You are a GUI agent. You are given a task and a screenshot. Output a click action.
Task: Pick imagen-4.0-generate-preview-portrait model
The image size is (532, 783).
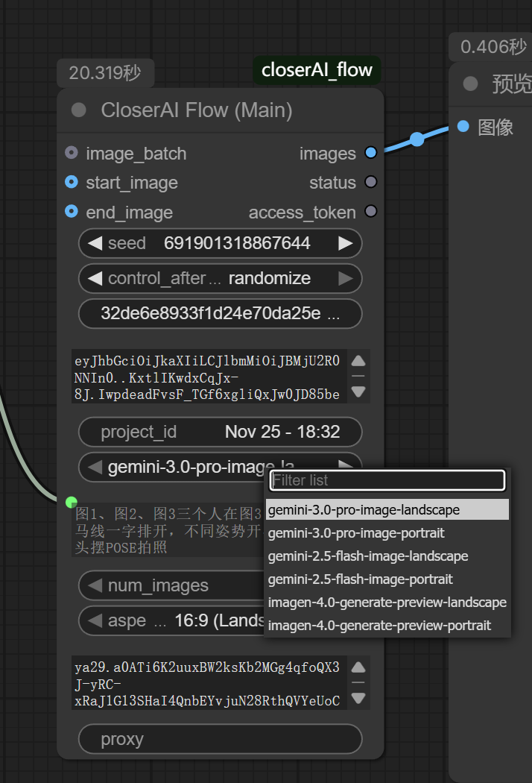(x=379, y=626)
